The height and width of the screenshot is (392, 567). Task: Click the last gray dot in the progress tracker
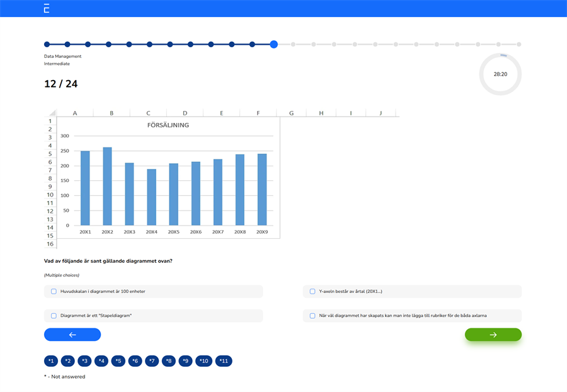click(519, 45)
